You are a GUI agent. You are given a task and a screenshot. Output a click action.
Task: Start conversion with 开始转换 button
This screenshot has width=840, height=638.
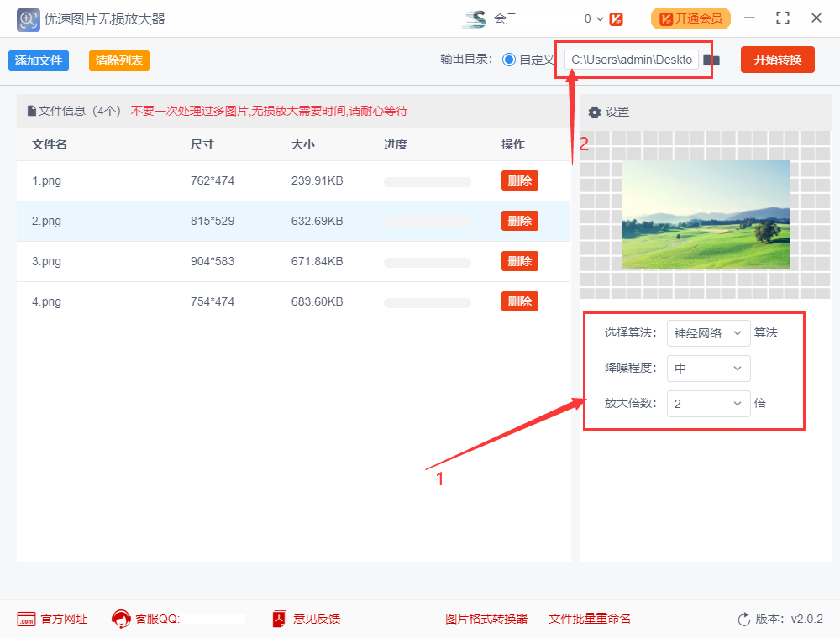coord(777,60)
